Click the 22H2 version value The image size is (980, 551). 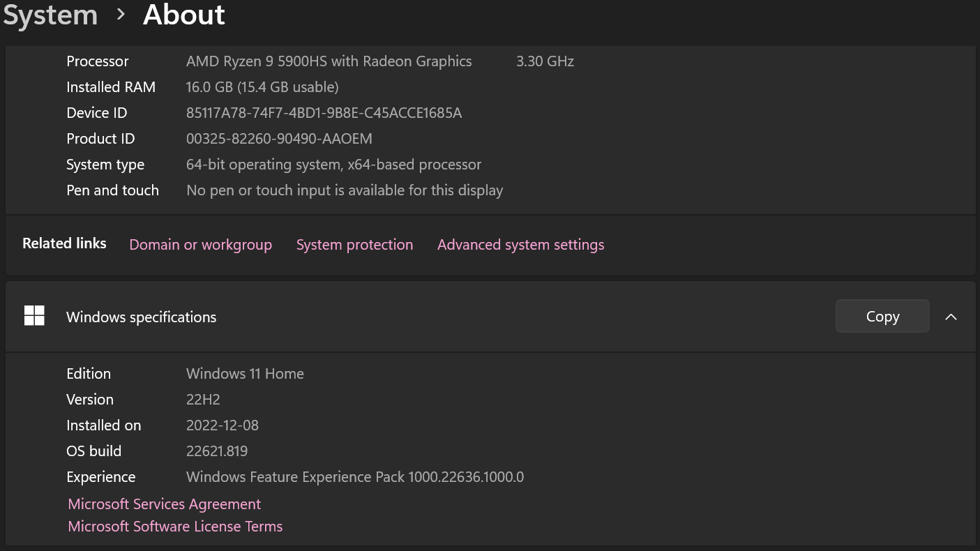point(203,400)
